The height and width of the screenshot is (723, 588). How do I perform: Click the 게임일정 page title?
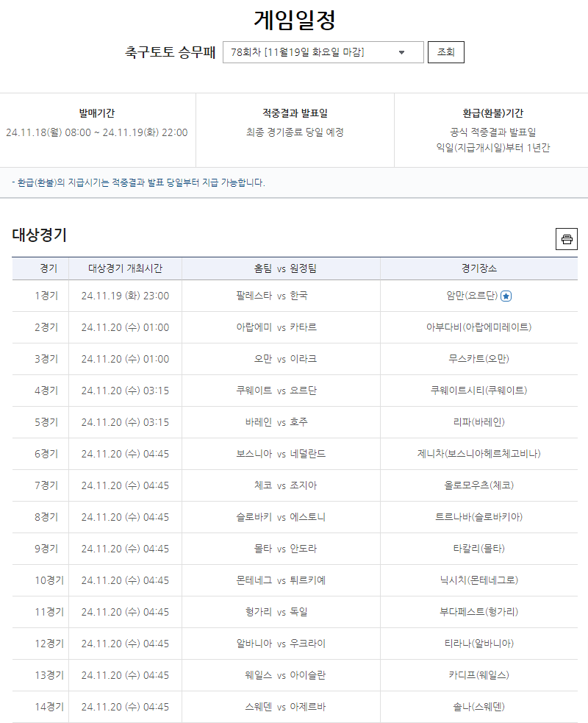295,21
